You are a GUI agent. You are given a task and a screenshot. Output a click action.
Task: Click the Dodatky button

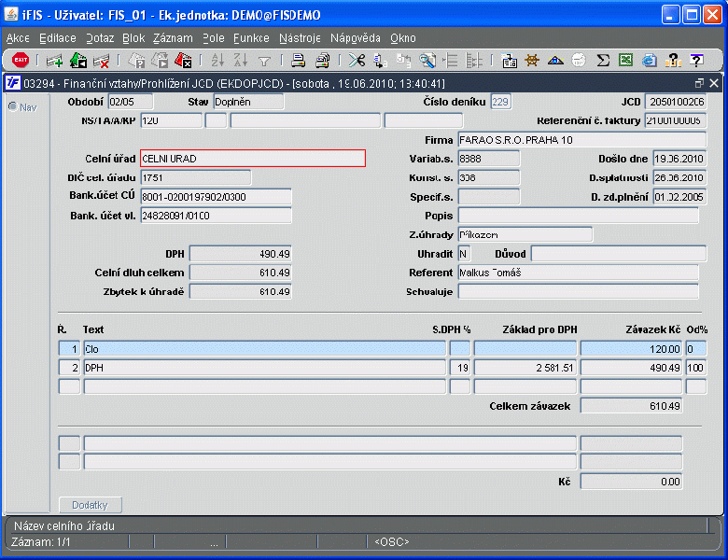tap(91, 505)
